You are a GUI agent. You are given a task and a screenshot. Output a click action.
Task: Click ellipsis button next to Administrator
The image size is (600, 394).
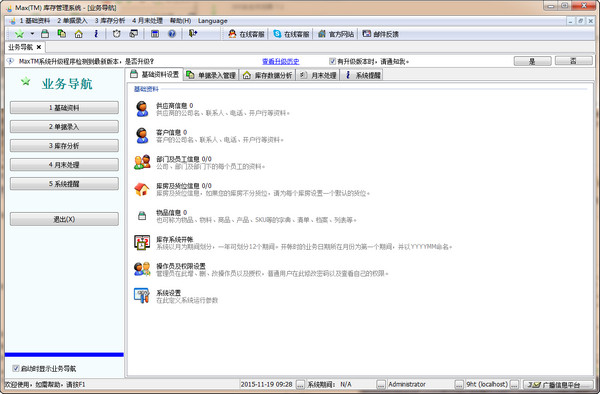(x=459, y=384)
